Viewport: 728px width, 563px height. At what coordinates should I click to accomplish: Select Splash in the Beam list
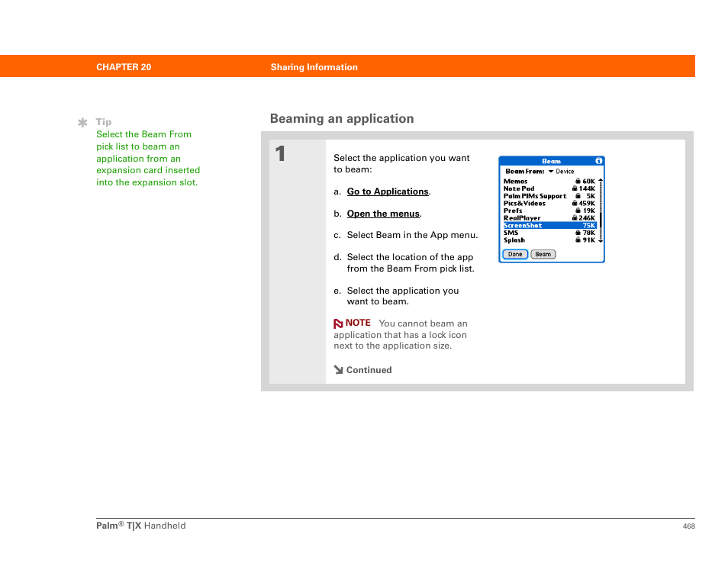tap(549, 240)
